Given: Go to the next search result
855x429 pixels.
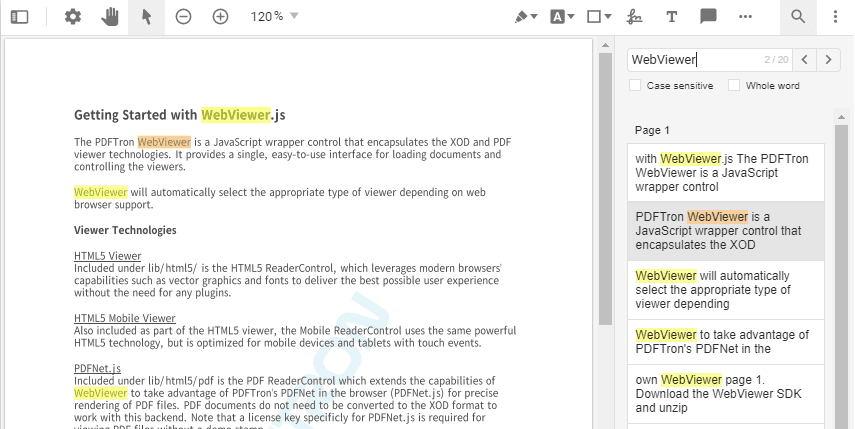Looking at the screenshot, I should pos(828,60).
